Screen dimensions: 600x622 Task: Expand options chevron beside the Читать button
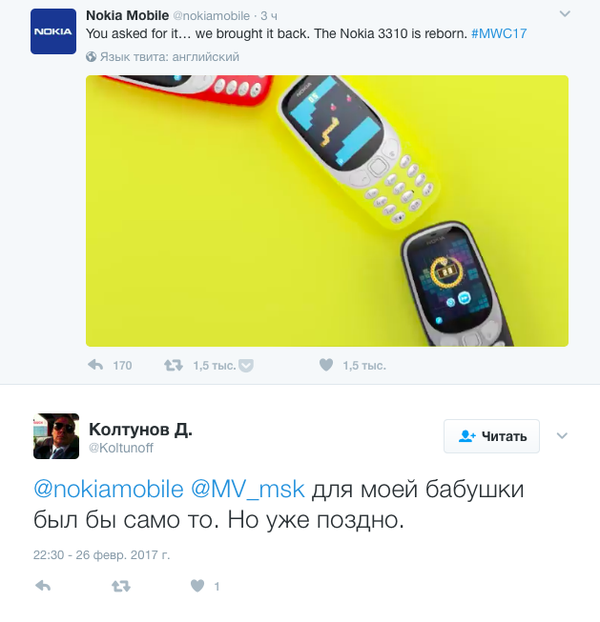coord(562,436)
